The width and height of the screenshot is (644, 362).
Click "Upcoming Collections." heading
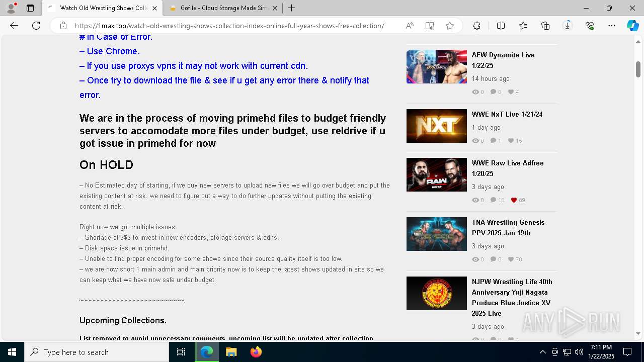123,320
